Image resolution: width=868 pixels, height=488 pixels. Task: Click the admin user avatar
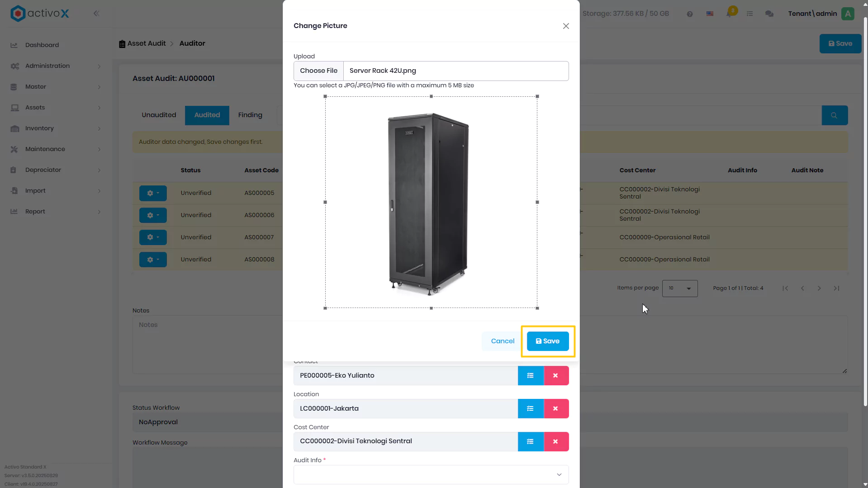[x=848, y=14]
